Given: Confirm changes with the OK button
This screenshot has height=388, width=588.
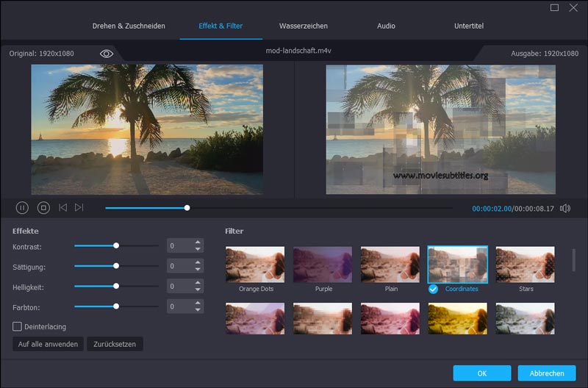Looking at the screenshot, I should pos(481,373).
